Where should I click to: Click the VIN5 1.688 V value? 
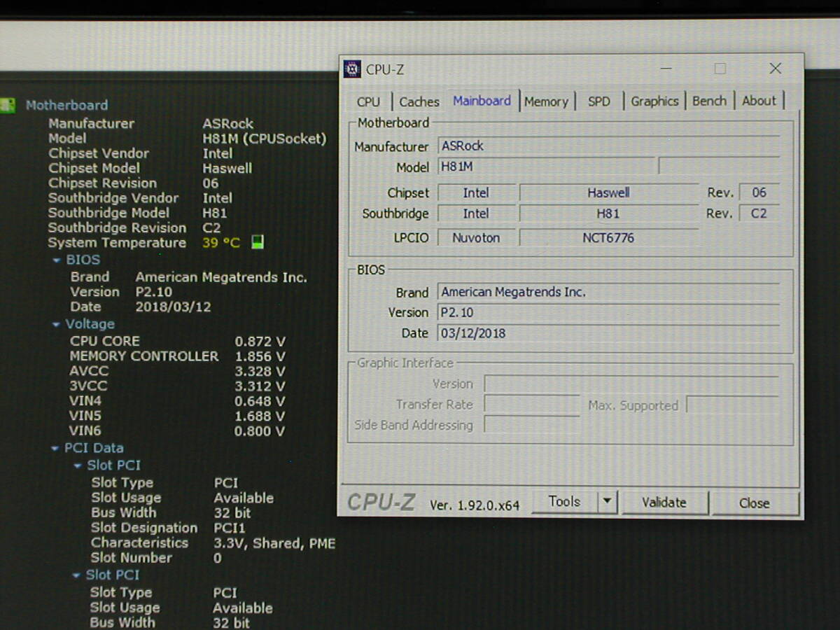click(x=260, y=416)
